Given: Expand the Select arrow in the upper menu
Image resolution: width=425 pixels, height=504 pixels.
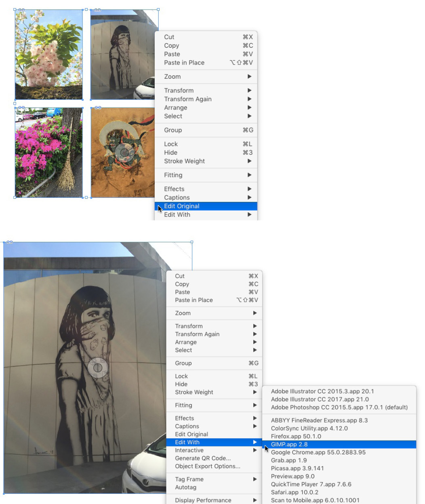Looking at the screenshot, I should click(250, 116).
